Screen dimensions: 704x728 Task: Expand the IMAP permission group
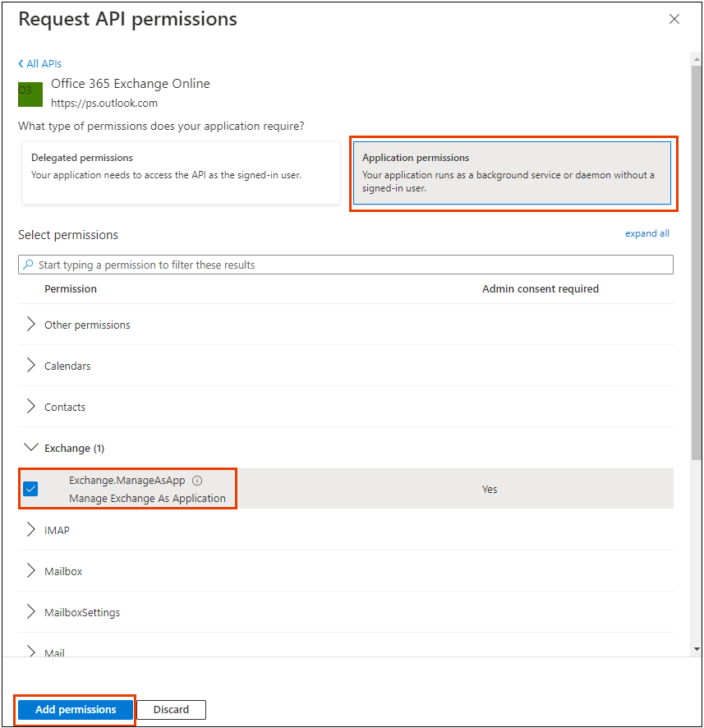[30, 530]
